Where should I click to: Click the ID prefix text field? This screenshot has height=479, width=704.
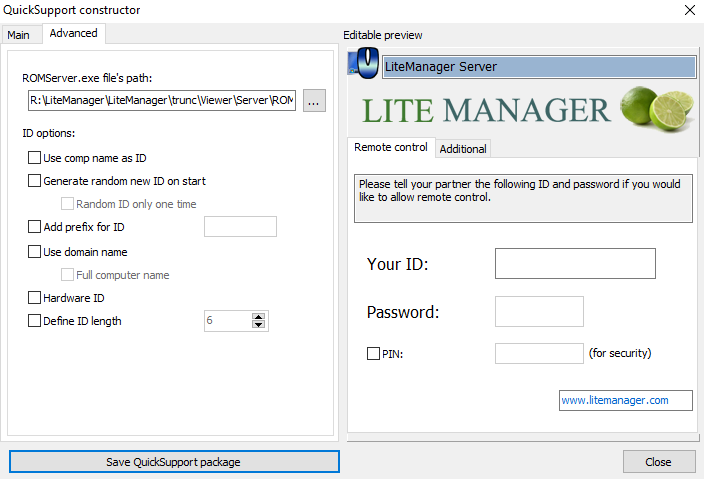[240, 227]
